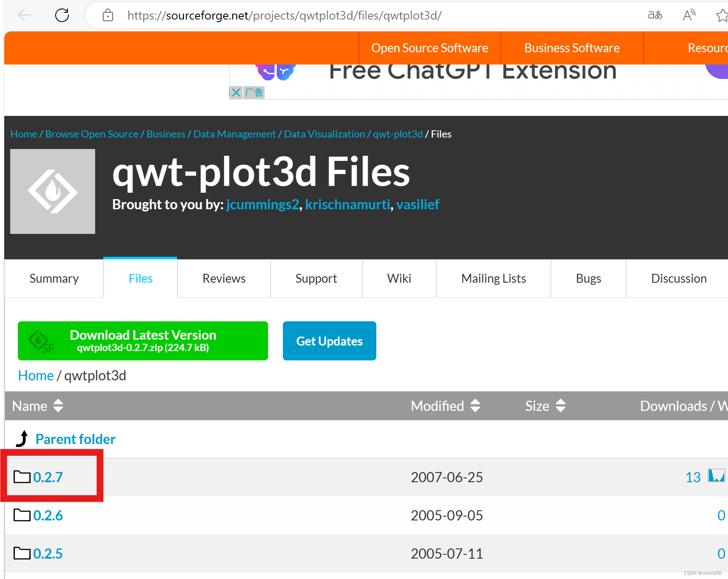Click the favorites star icon
This screenshot has height=579, width=728.
(722, 15)
